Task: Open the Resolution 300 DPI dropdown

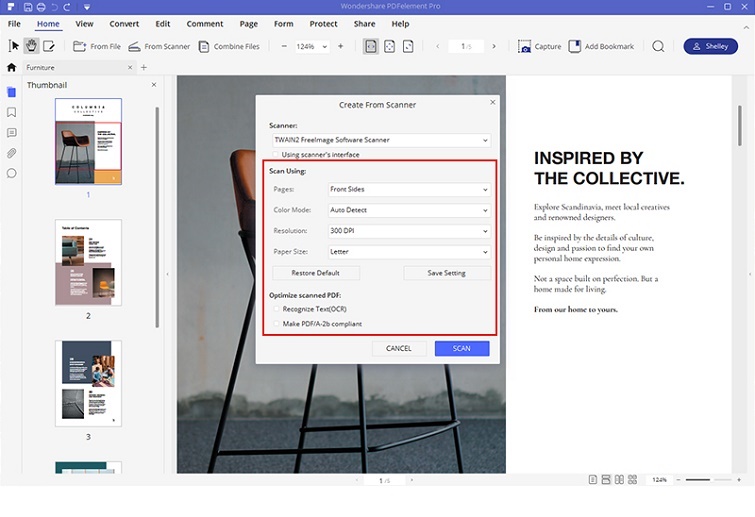Action: tap(408, 231)
